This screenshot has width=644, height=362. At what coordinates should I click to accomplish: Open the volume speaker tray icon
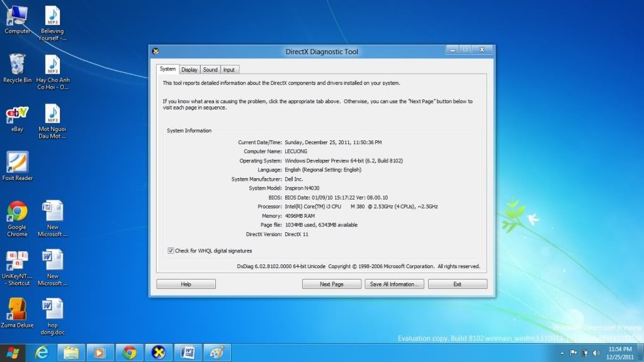click(x=596, y=353)
